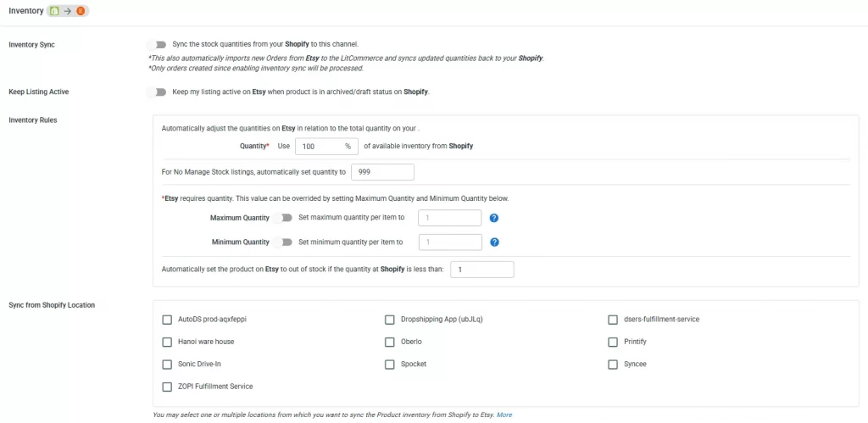Click help icon beside Maximum Quantity field

(494, 218)
